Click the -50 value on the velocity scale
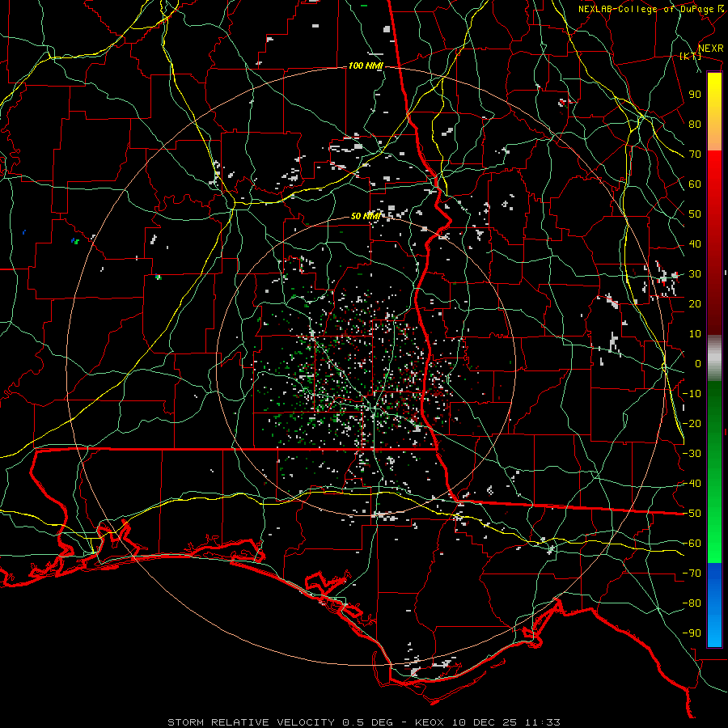This screenshot has width=728, height=728. [692, 514]
